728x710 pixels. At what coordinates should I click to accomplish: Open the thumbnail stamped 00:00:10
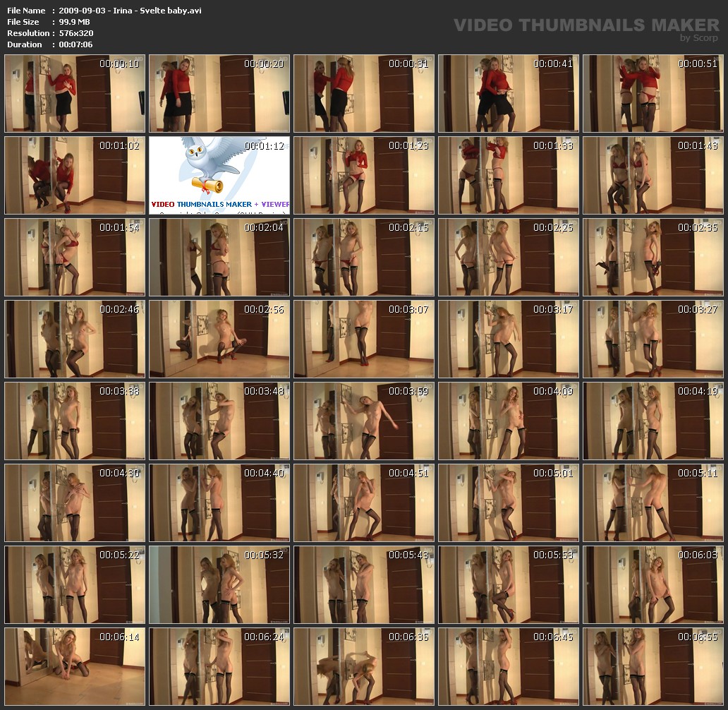click(75, 93)
